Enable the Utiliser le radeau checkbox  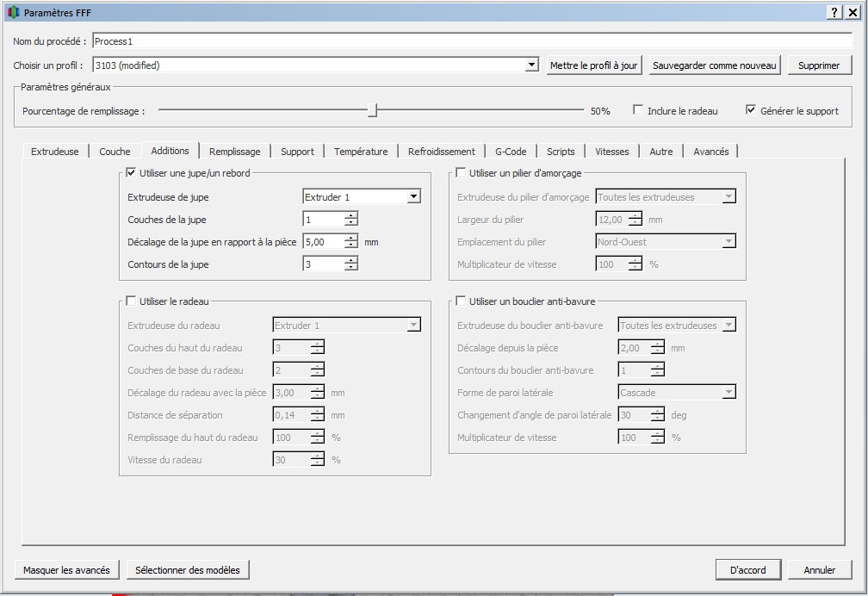[x=132, y=301]
